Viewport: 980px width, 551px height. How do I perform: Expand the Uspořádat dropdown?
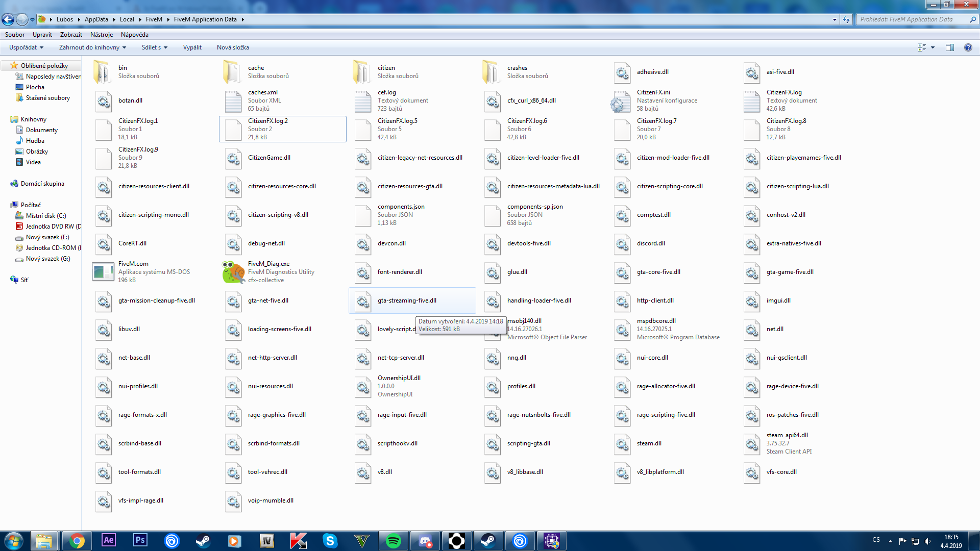pyautogui.click(x=26, y=47)
